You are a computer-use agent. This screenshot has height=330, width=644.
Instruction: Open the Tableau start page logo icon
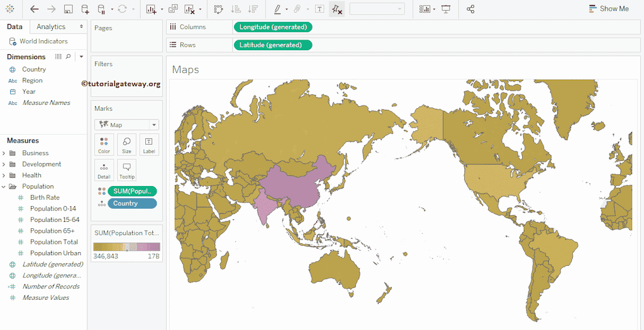point(10,9)
